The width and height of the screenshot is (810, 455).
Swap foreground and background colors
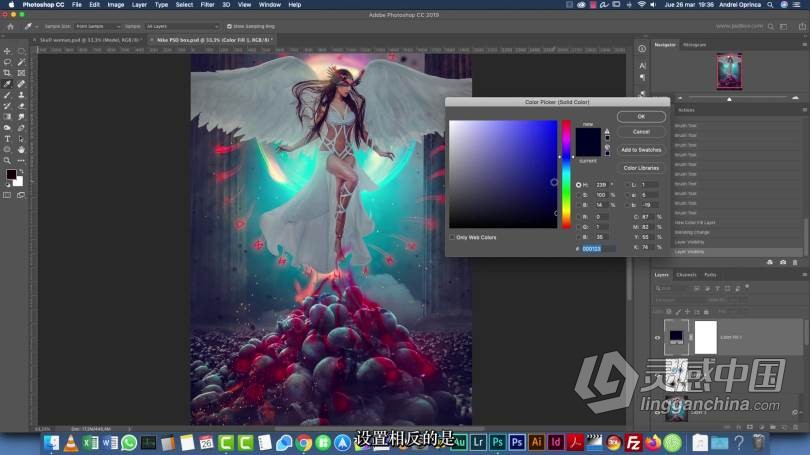[x=21, y=171]
